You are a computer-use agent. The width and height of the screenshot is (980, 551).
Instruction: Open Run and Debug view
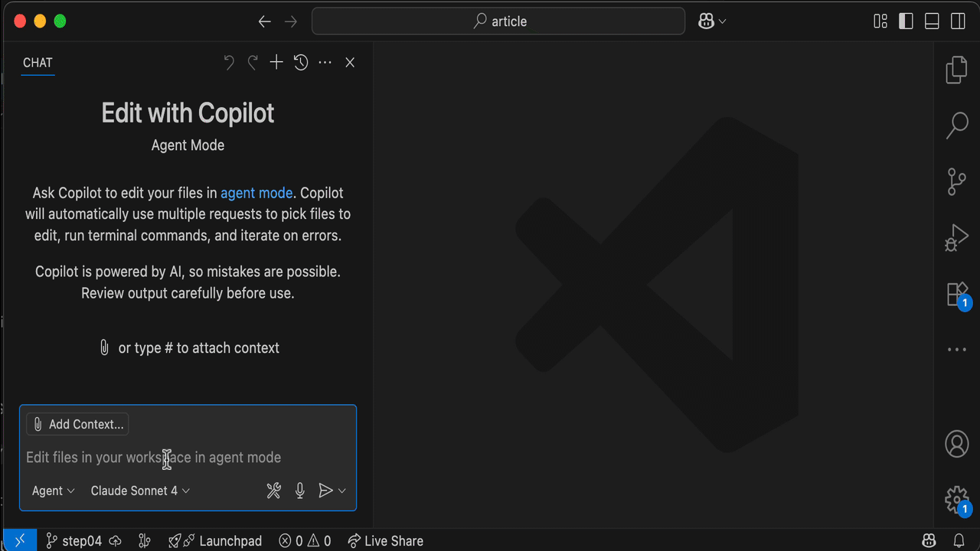tap(956, 238)
